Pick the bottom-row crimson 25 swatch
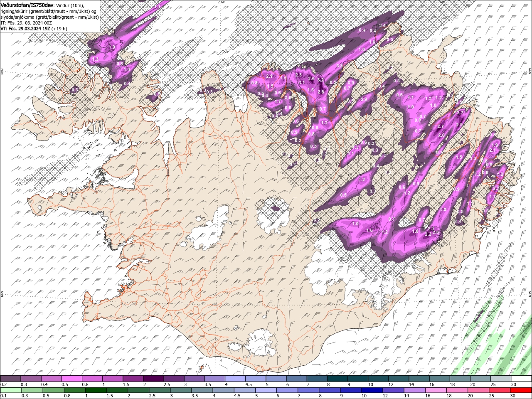 [499, 390]
